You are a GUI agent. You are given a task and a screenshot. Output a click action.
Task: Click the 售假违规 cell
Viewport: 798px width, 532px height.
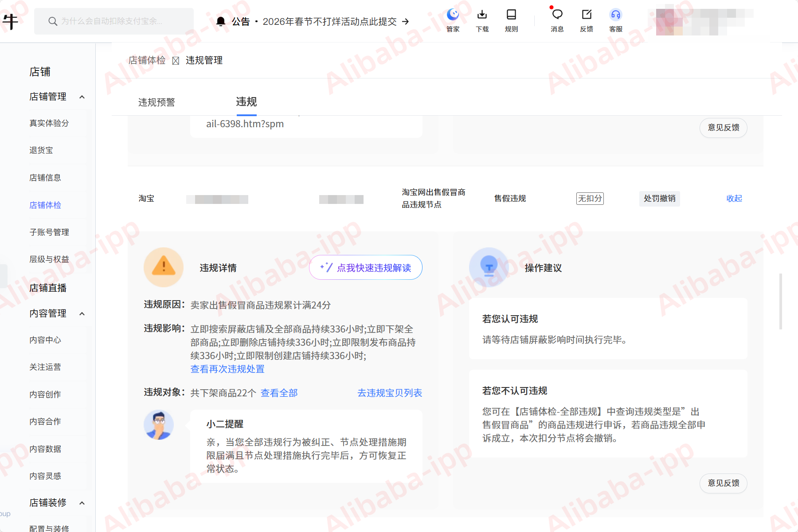point(510,198)
